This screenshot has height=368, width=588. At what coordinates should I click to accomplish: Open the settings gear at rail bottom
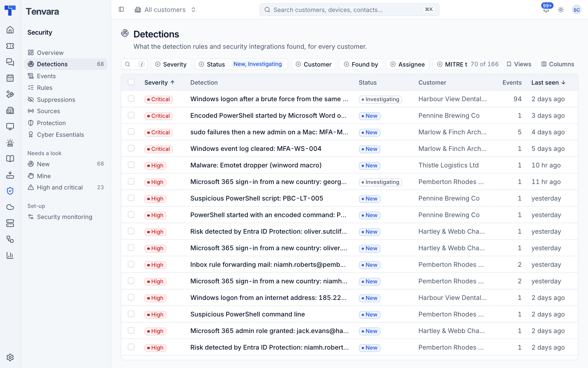point(10,357)
